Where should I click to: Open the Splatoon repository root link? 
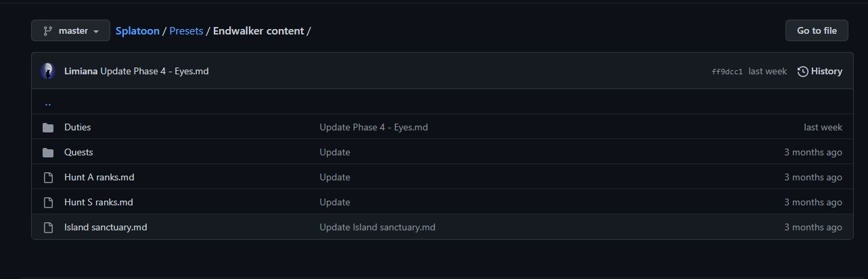click(137, 30)
